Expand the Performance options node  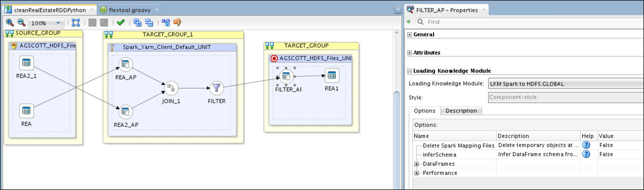point(417,173)
